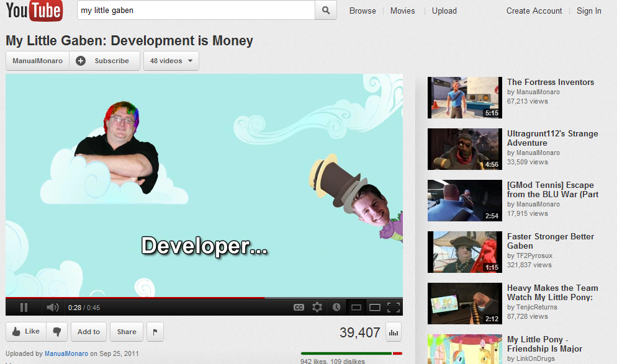Click '321,837 views' text
Image resolution: width=617 pixels, height=364 pixels.
[x=529, y=265]
